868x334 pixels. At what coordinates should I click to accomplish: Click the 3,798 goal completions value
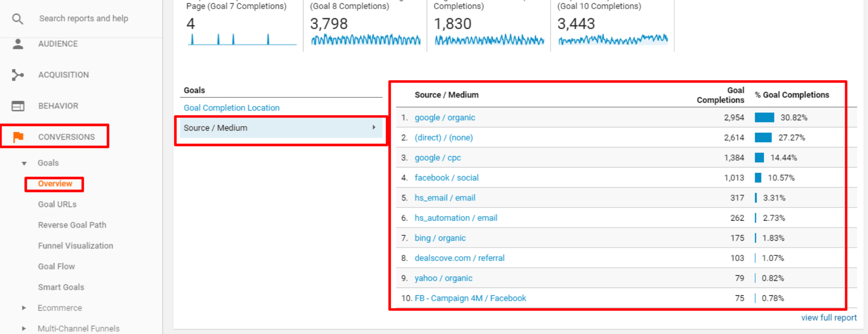(329, 24)
